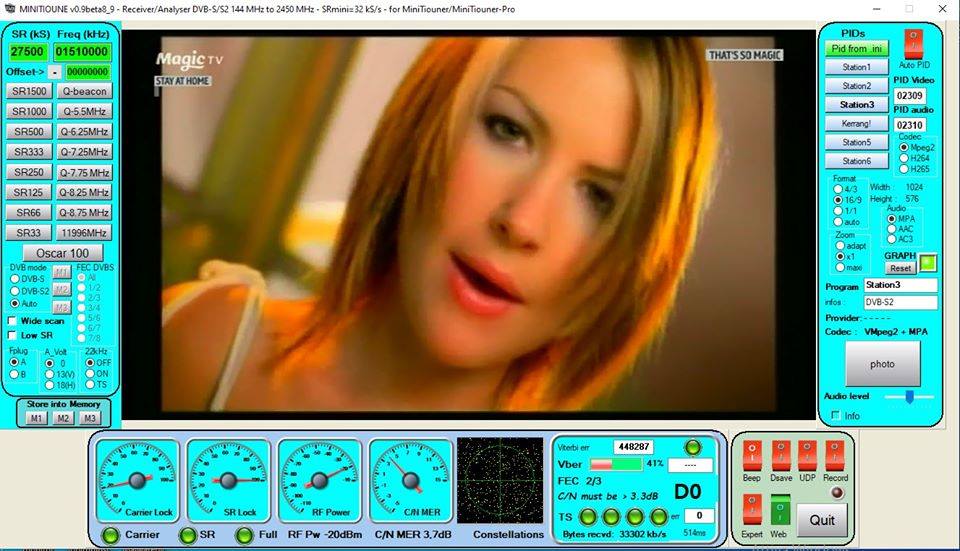Select the Q-7.25MHz frequency button
This screenshot has width=960, height=551.
pyautogui.click(x=84, y=152)
